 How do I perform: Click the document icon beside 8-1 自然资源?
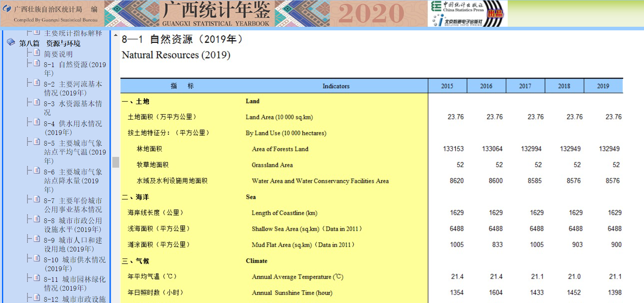[x=37, y=63]
